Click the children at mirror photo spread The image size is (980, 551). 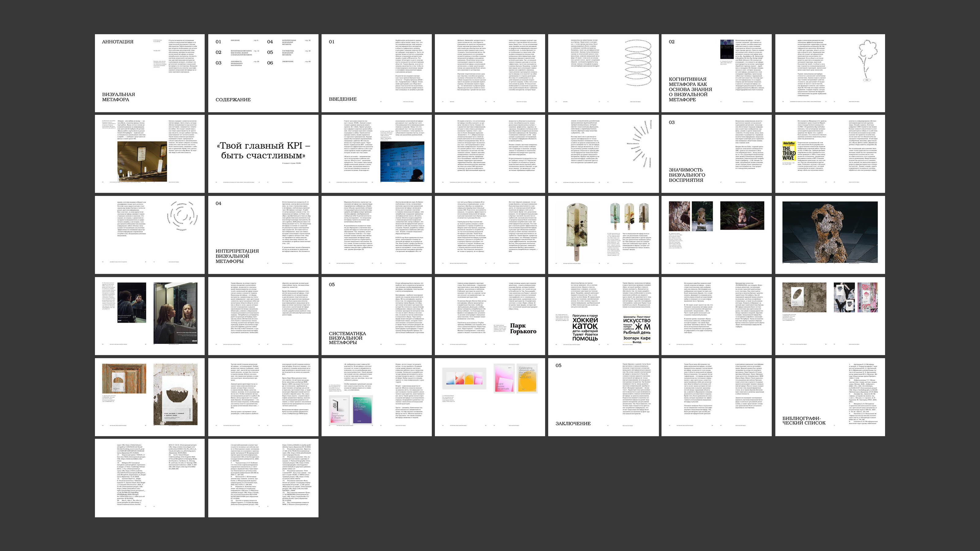click(149, 316)
